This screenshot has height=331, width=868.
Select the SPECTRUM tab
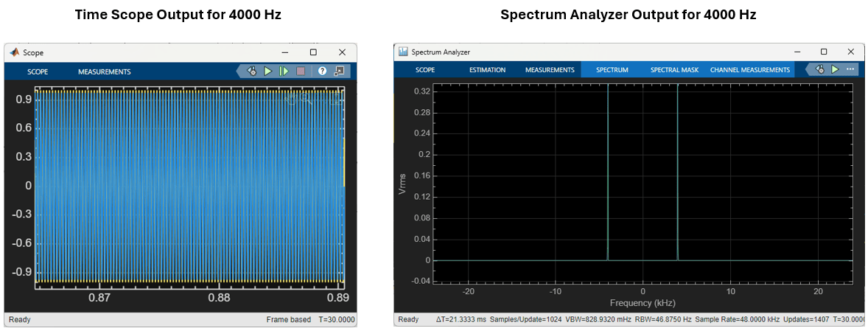(x=612, y=70)
